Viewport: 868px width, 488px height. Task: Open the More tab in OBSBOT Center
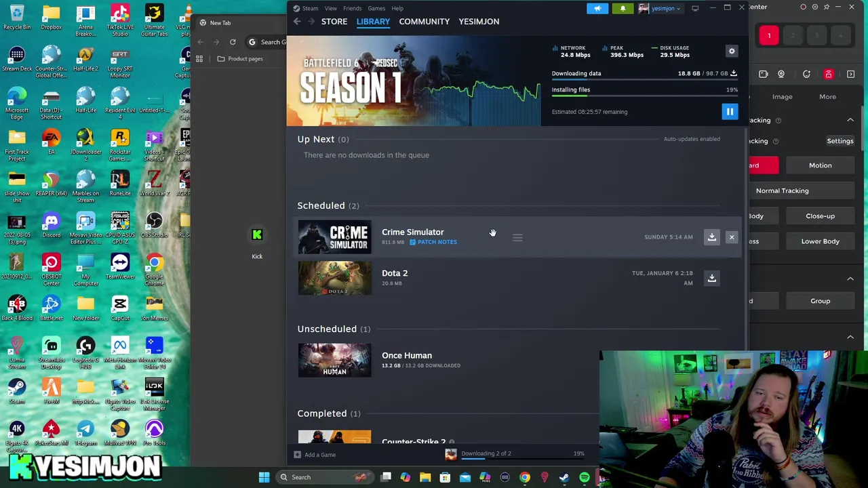click(827, 96)
